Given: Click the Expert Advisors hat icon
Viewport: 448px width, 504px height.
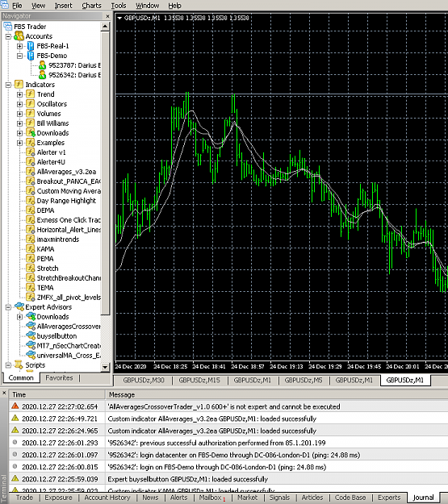Looking at the screenshot, I should click(x=19, y=306).
